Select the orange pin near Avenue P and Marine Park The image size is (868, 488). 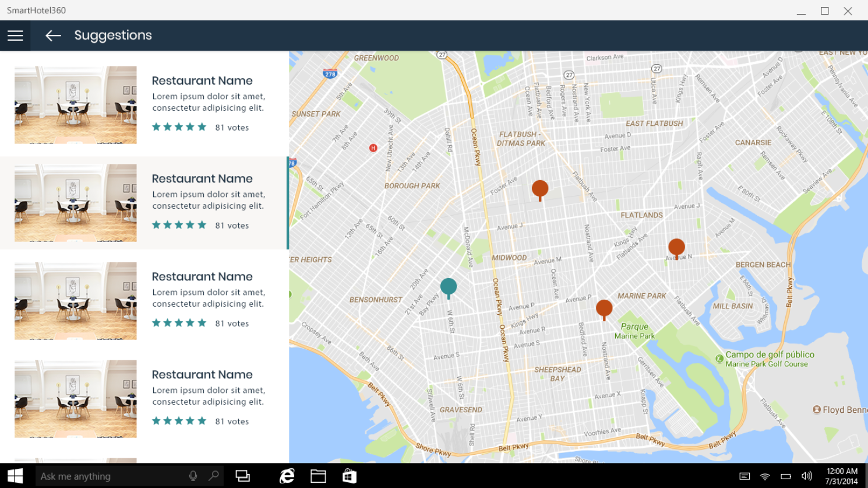click(x=604, y=310)
